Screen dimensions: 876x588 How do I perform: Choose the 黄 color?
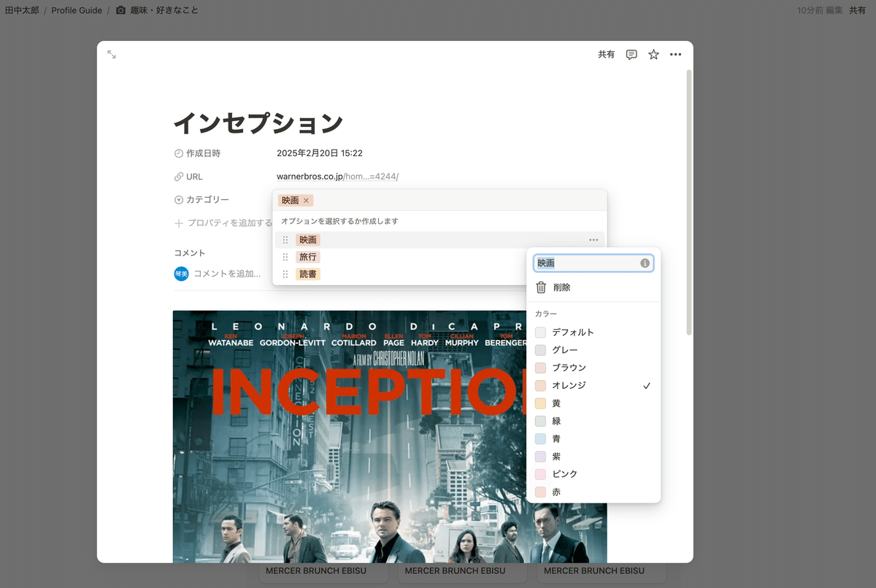593,403
